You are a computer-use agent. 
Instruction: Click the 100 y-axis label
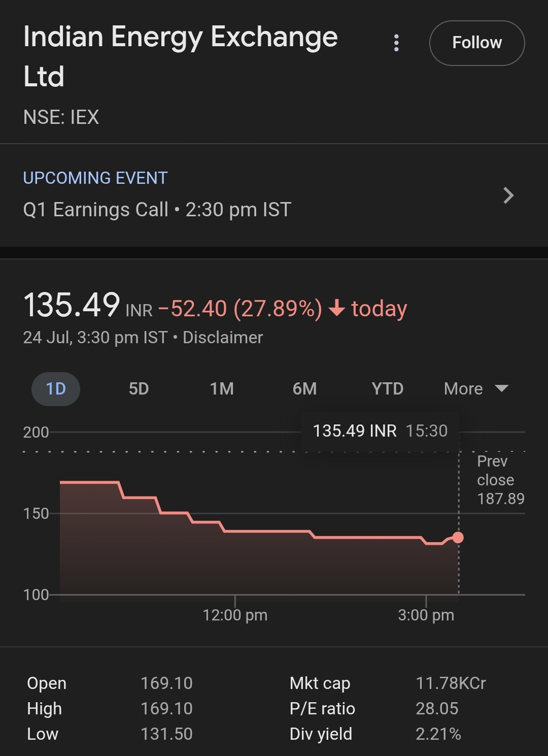(x=36, y=595)
